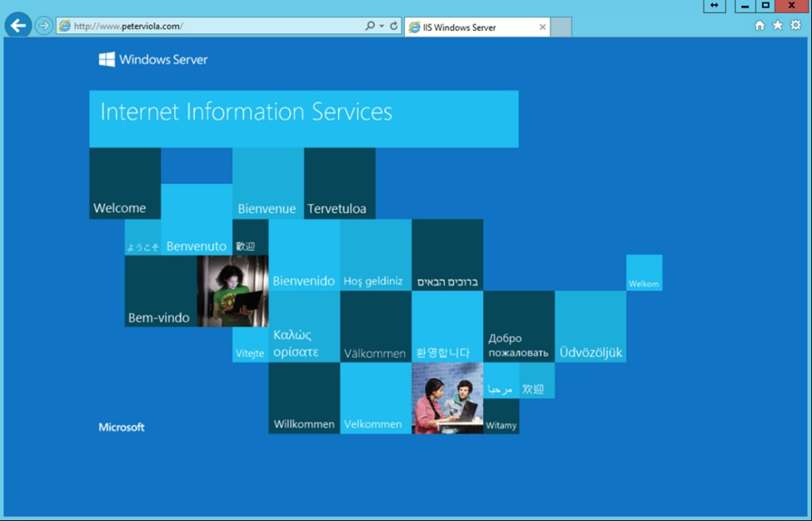
Task: Open Favorites star icon
Action: tap(777, 25)
